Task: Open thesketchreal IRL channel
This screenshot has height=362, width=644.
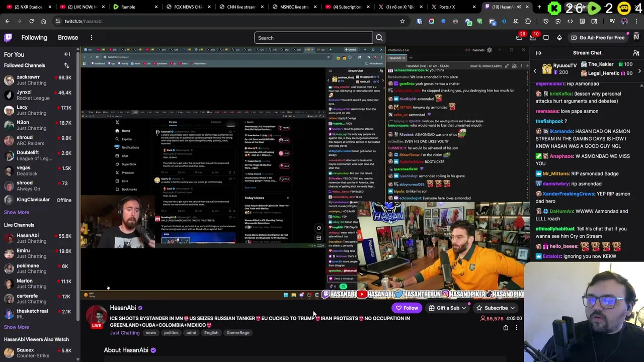Action: pos(38,314)
